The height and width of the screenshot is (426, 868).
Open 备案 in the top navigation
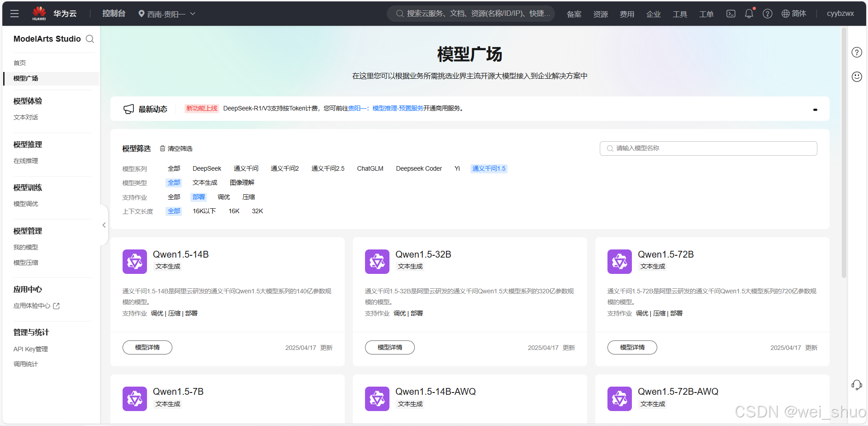tap(574, 14)
